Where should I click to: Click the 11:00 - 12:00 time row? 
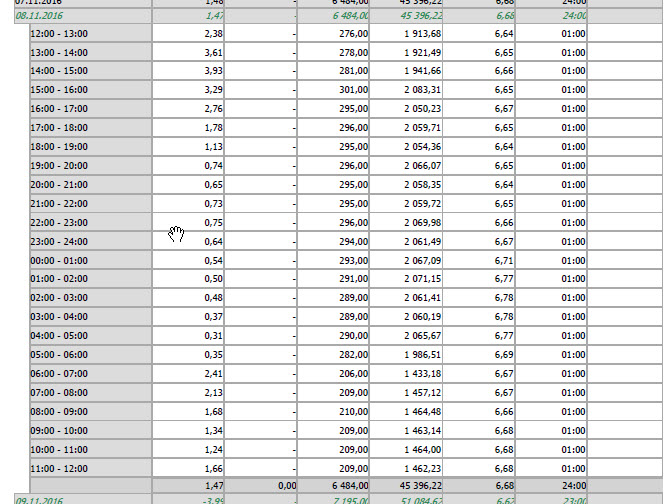click(x=346, y=469)
